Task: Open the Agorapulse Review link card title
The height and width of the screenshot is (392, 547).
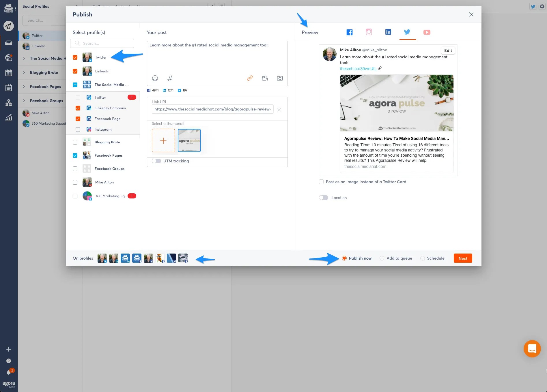Action: (x=397, y=138)
